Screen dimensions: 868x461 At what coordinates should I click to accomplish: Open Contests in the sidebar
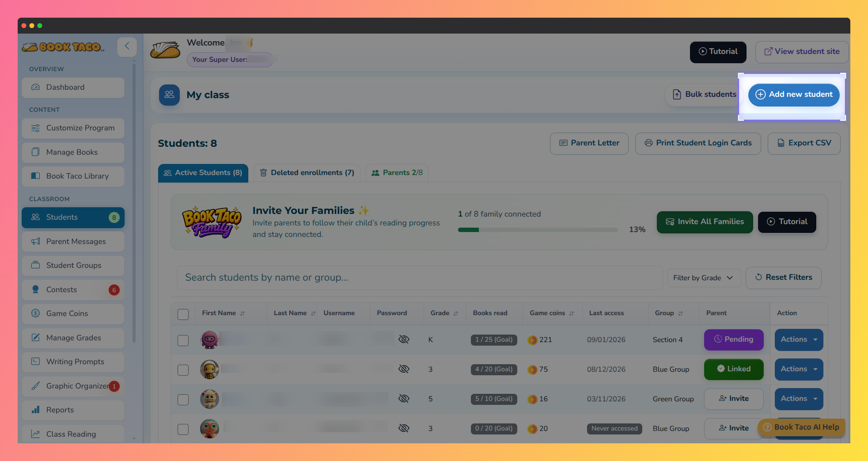pos(73,290)
